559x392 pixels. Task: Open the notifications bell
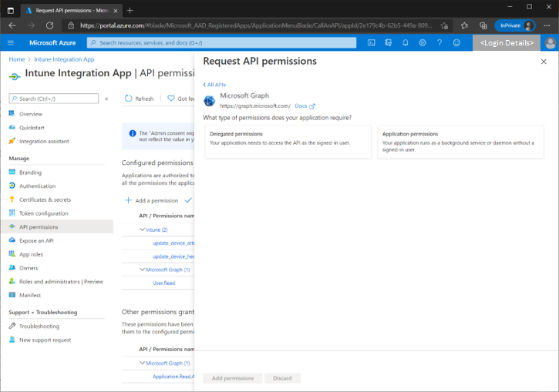(406, 42)
